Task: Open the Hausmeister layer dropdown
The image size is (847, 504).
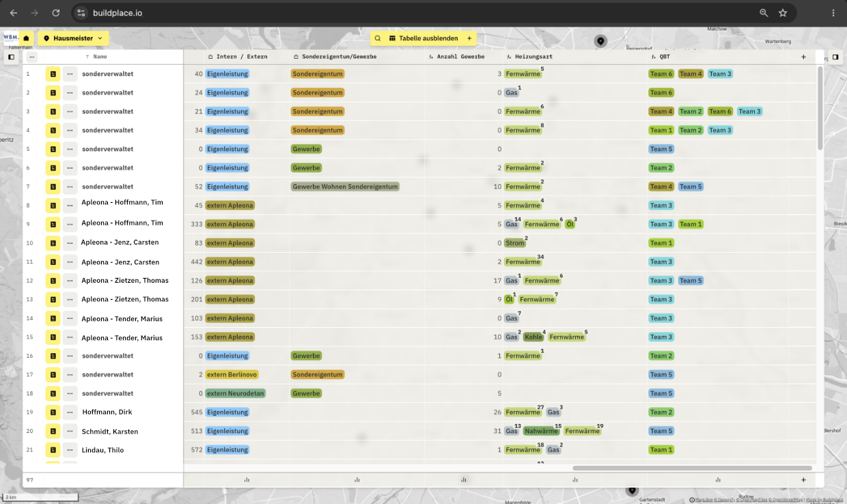Action: 73,38
